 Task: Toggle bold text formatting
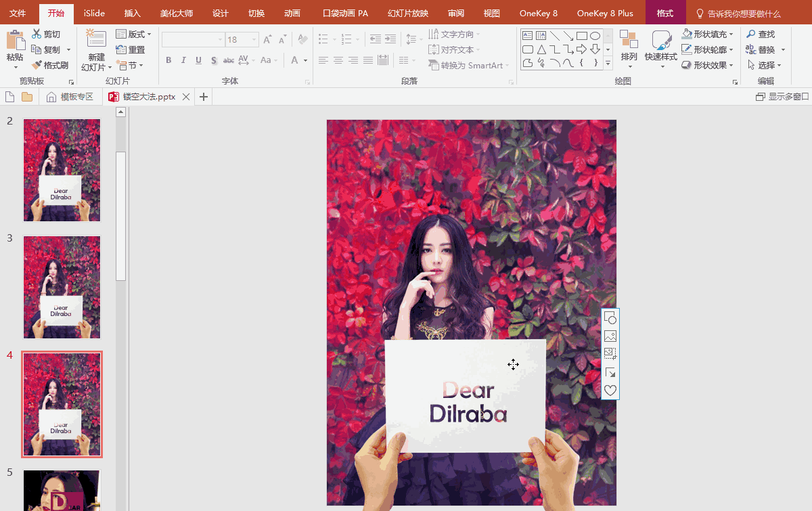pos(169,60)
